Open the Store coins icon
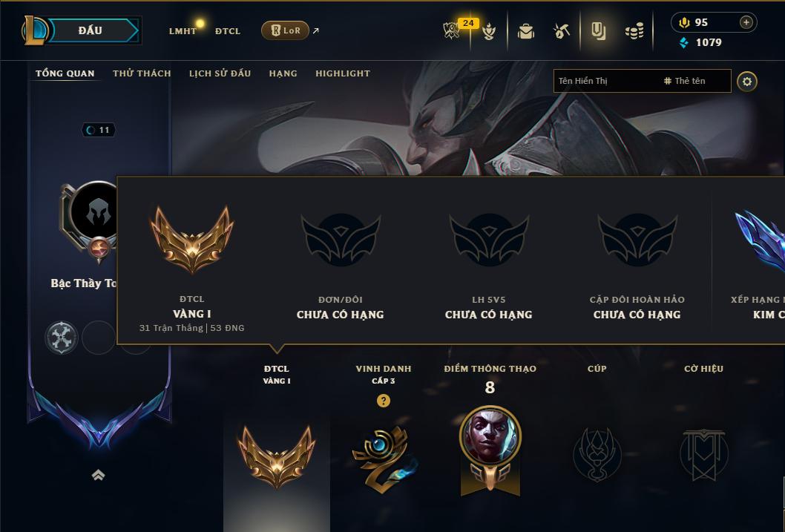 coord(635,32)
